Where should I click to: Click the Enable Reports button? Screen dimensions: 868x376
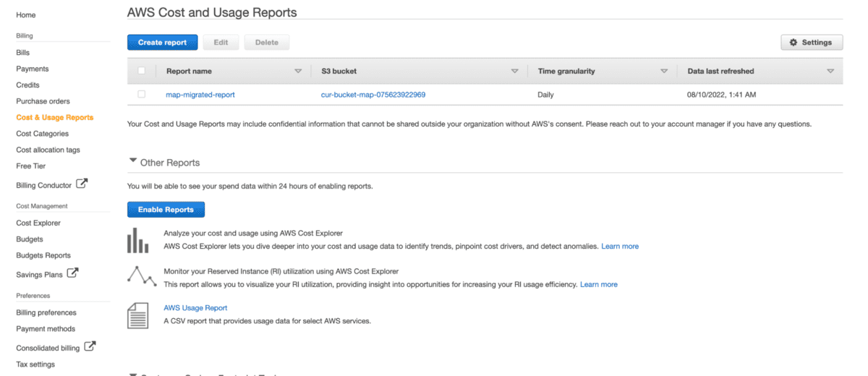[166, 210]
